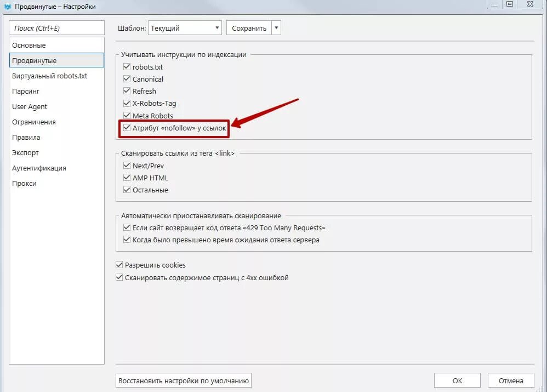Select the Прокси section
The height and width of the screenshot is (392, 547).
pyautogui.click(x=56, y=183)
